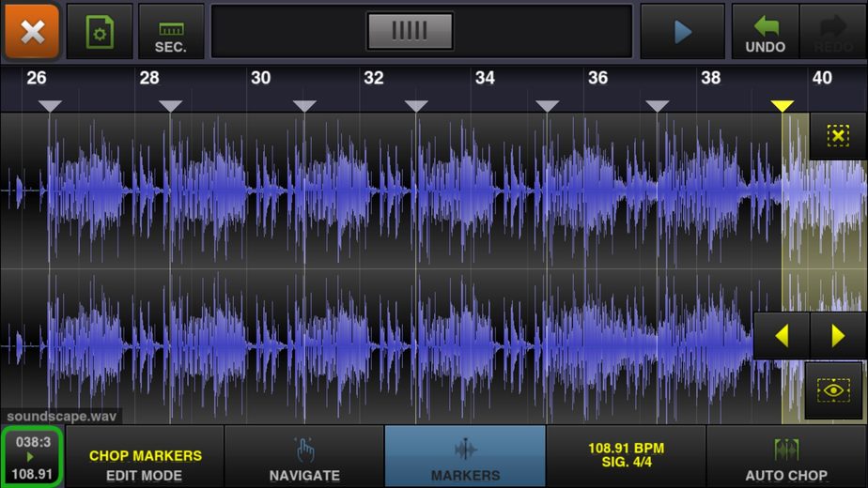Jump to the previous marker with the left yellow arrow
Screen dimensions: 868x488
tap(782, 336)
